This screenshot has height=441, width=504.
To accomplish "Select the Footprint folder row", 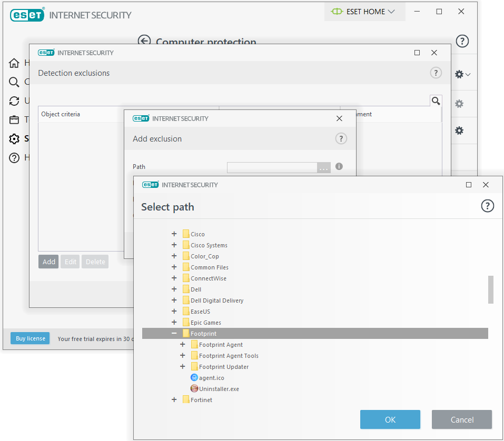I will pos(315,334).
